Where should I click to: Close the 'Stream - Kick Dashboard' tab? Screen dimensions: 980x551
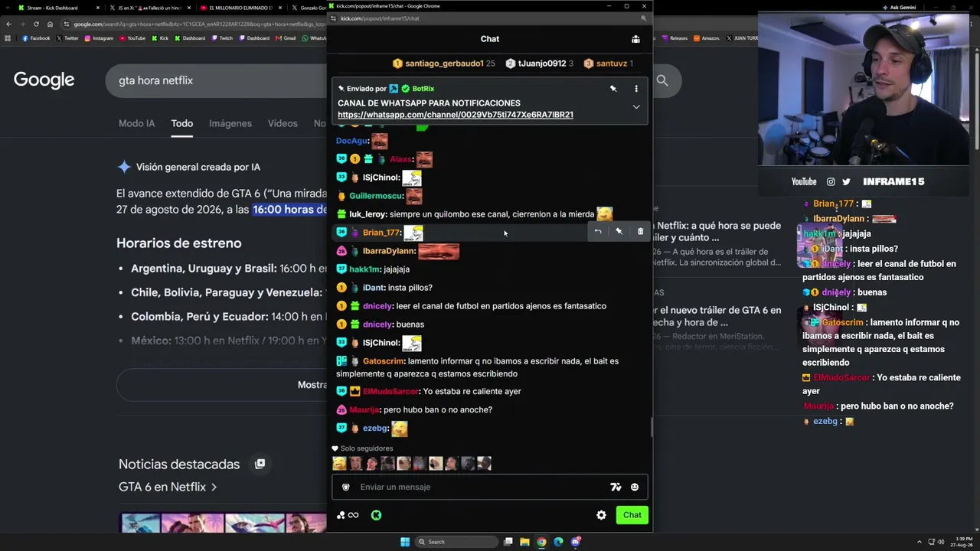click(97, 8)
